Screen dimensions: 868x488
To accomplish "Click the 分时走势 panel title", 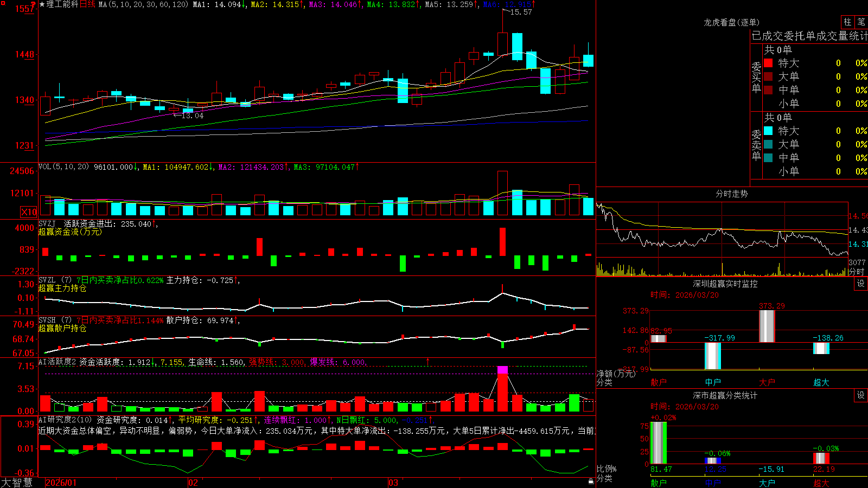I will [731, 194].
